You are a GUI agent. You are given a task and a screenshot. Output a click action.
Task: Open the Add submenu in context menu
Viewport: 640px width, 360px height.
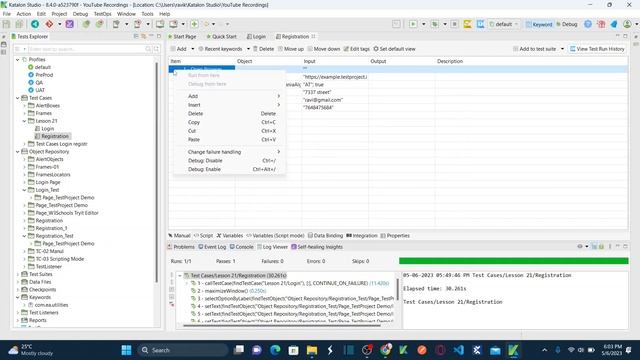click(x=229, y=96)
